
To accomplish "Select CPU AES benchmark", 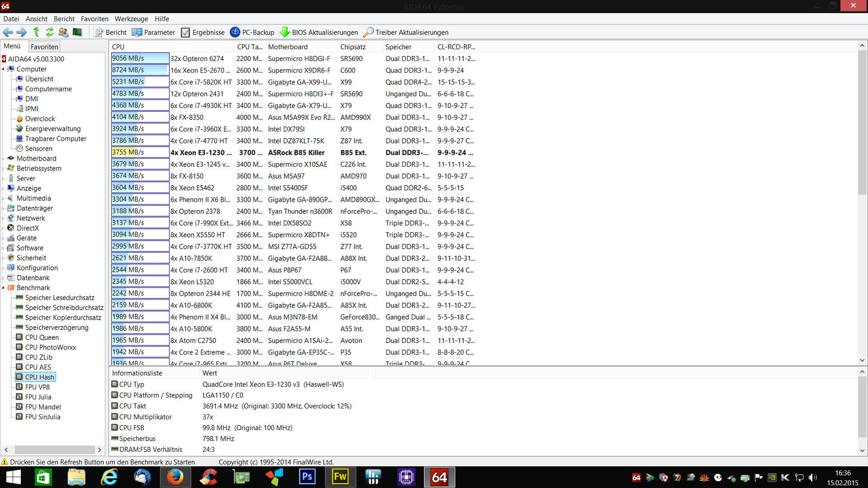I will (x=38, y=367).
